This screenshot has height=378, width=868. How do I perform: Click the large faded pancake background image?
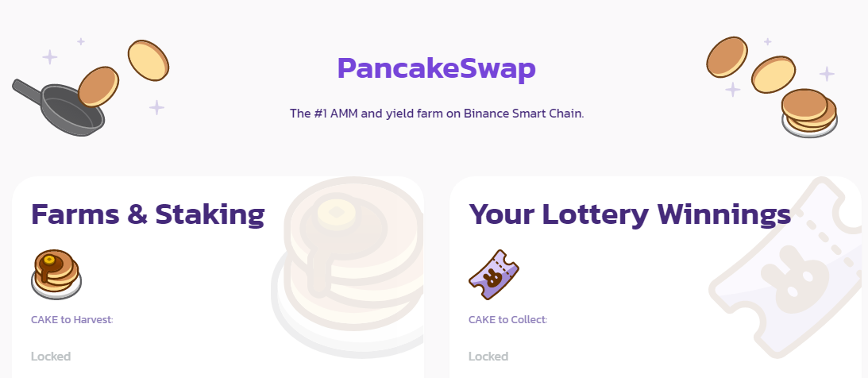(349, 267)
